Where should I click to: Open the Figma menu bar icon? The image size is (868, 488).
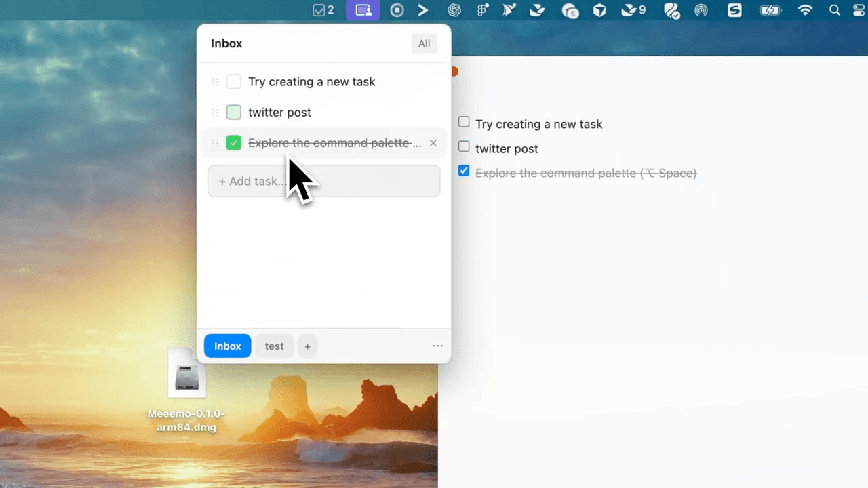pos(483,10)
